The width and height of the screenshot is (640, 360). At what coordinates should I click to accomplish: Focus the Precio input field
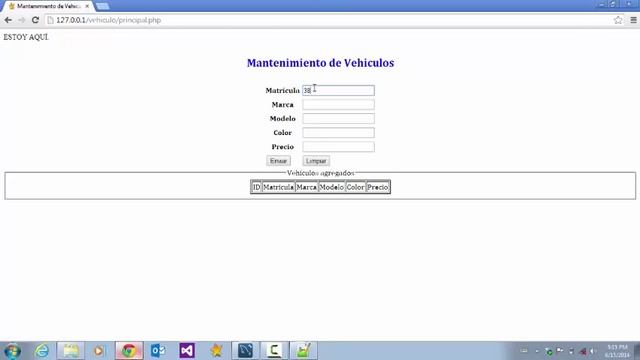pos(338,147)
